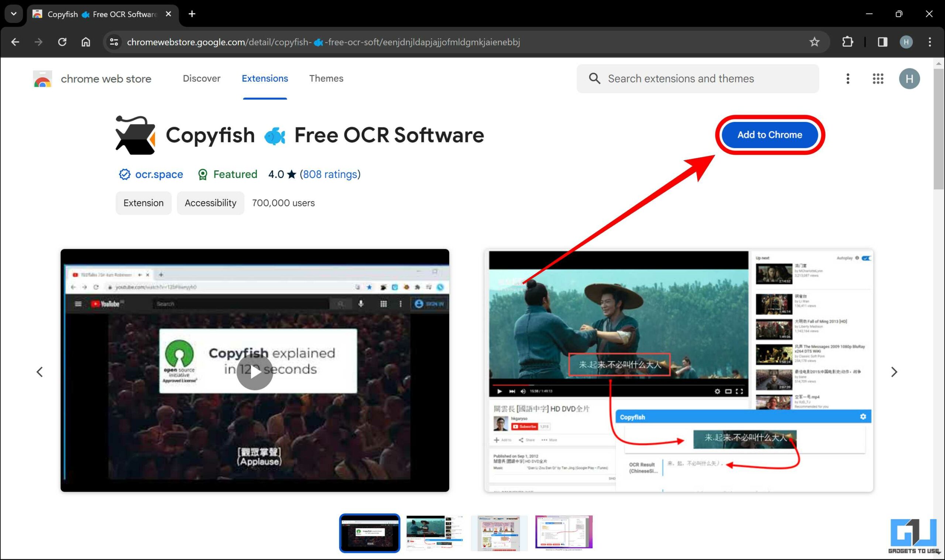945x560 pixels.
Task: Switch to the Themes tab
Action: coord(326,79)
